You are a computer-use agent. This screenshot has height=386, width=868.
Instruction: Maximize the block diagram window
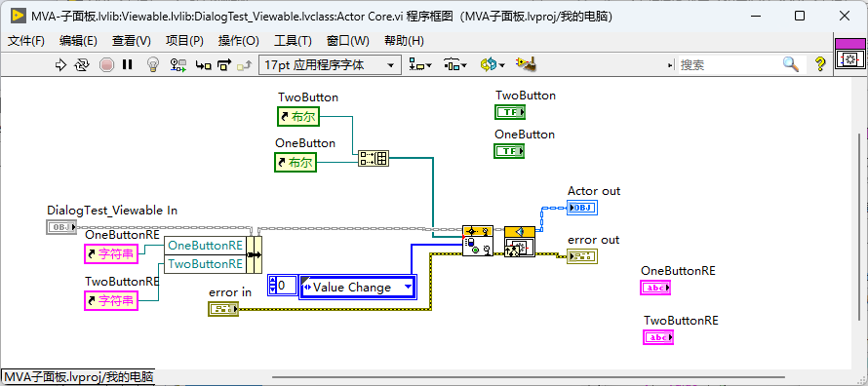800,16
